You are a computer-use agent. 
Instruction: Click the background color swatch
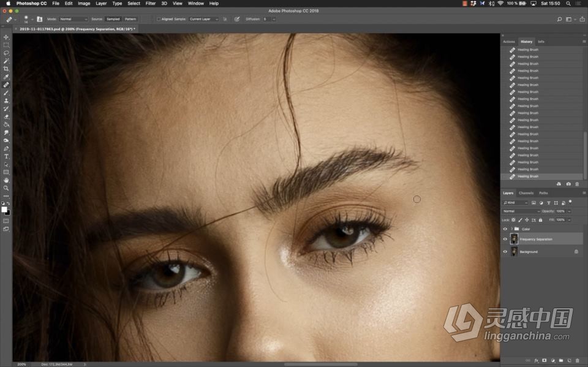point(9,213)
